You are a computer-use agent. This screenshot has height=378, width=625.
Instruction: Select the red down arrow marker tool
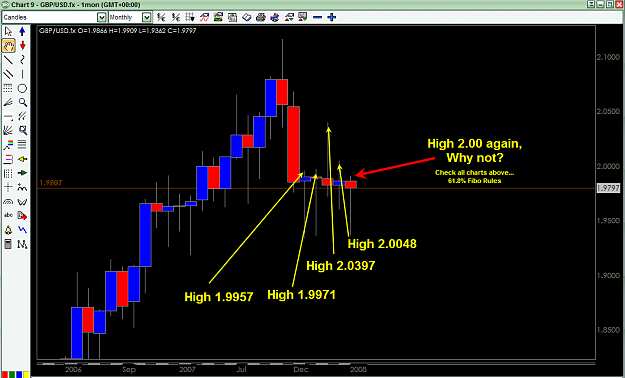(x=22, y=45)
